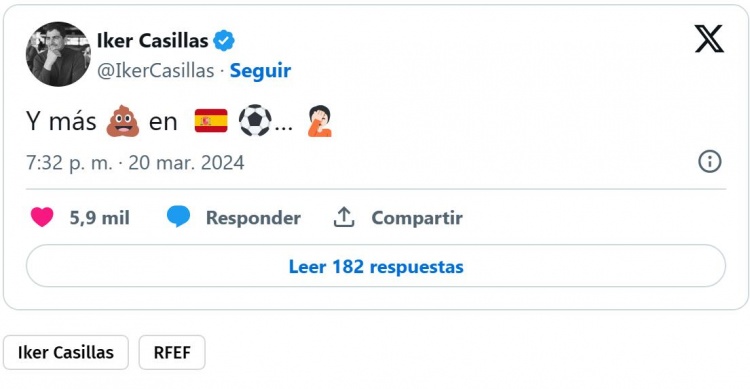Like the tweet with the pink heart icon

pos(42,217)
